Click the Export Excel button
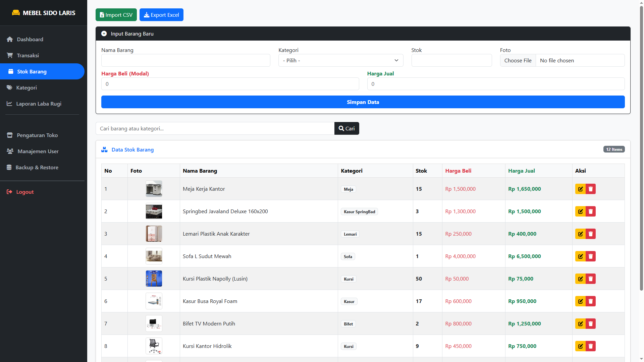 coord(161,15)
